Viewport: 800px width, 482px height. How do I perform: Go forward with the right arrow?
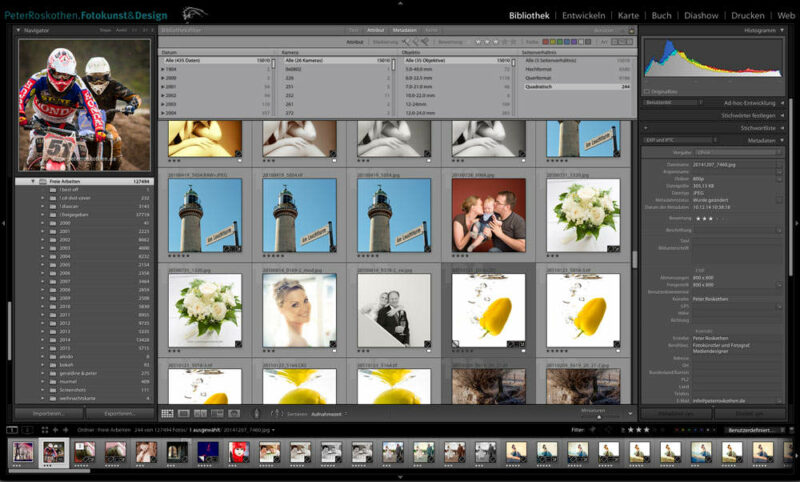pos(65,430)
